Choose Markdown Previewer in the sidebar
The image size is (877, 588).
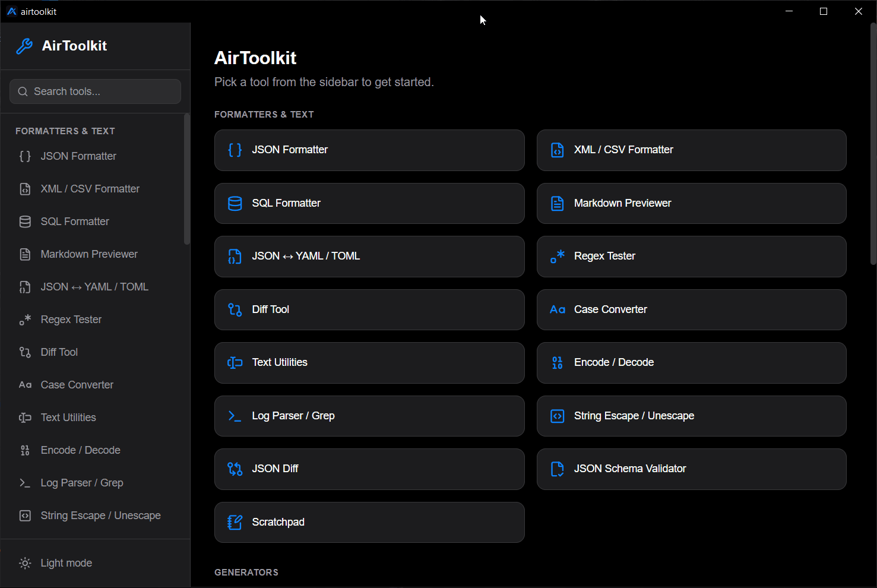point(95,254)
